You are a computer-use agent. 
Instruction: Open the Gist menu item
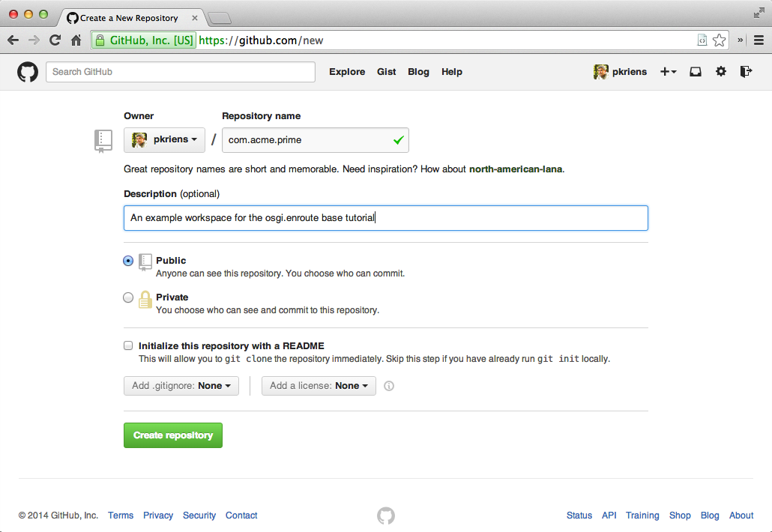387,72
